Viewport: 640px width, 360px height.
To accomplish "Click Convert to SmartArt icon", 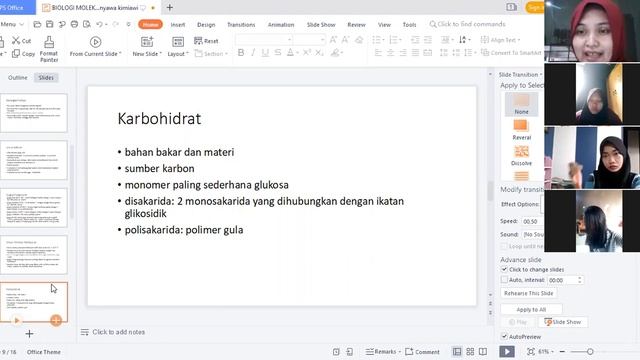I will point(485,53).
